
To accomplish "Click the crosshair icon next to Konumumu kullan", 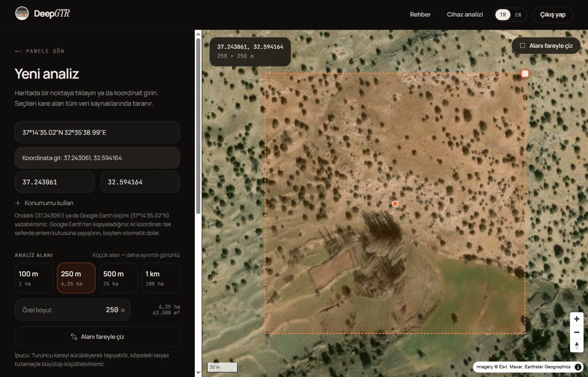I will pyautogui.click(x=18, y=203).
